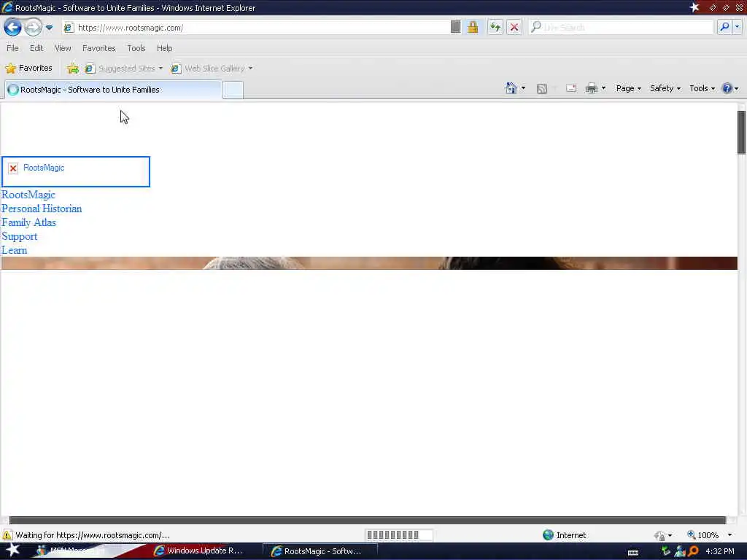Open the Tools command bar menu
The height and width of the screenshot is (560, 747).
click(x=703, y=88)
